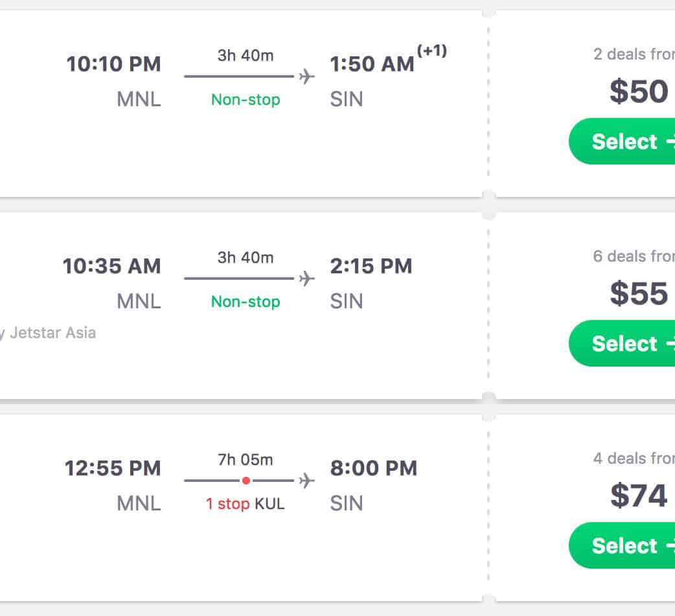Click the plane icon on the 10:10 PM flight

pyautogui.click(x=306, y=76)
